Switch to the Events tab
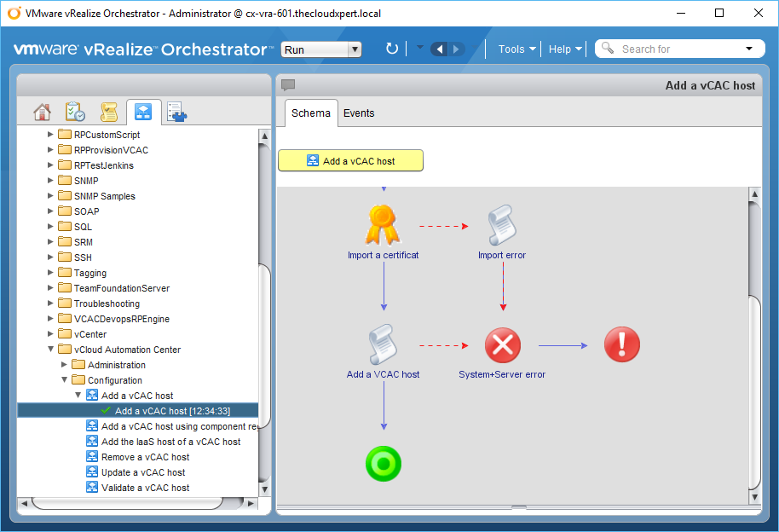Viewport: 779px width, 532px height. (x=359, y=113)
